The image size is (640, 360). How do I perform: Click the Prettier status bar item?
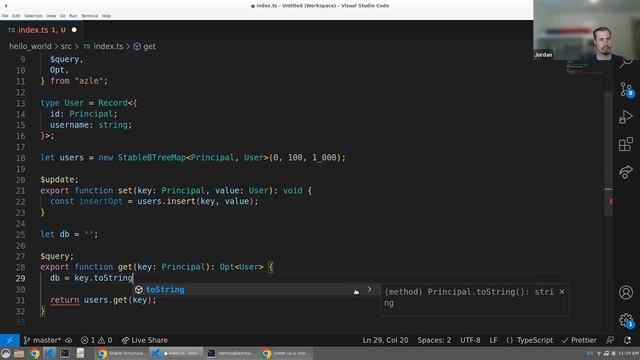point(579,340)
